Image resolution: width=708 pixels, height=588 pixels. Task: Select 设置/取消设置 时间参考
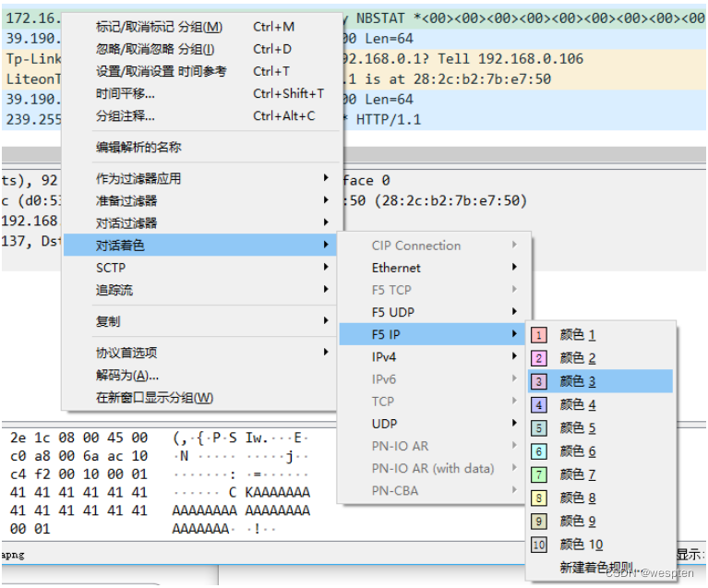click(201, 71)
